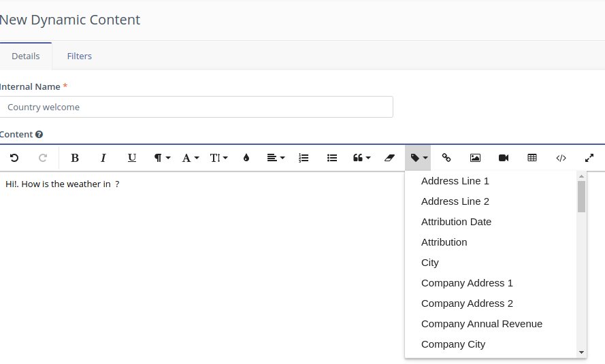Expand editor to fullscreen

(589, 158)
